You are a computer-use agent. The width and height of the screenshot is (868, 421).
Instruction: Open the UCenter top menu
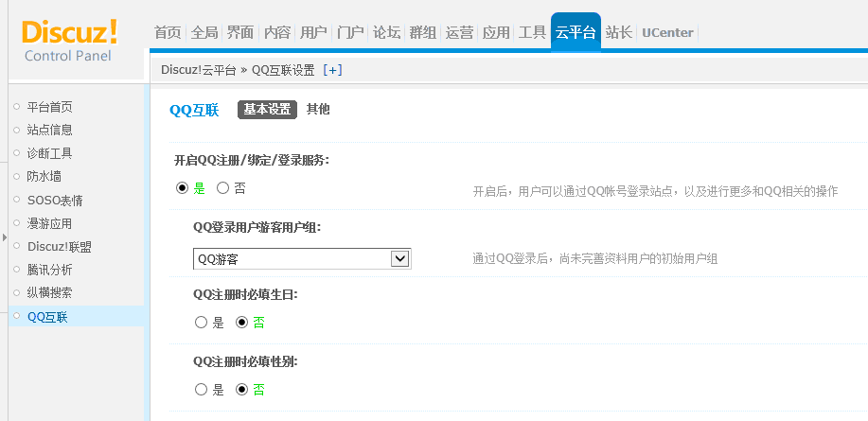pos(667,33)
